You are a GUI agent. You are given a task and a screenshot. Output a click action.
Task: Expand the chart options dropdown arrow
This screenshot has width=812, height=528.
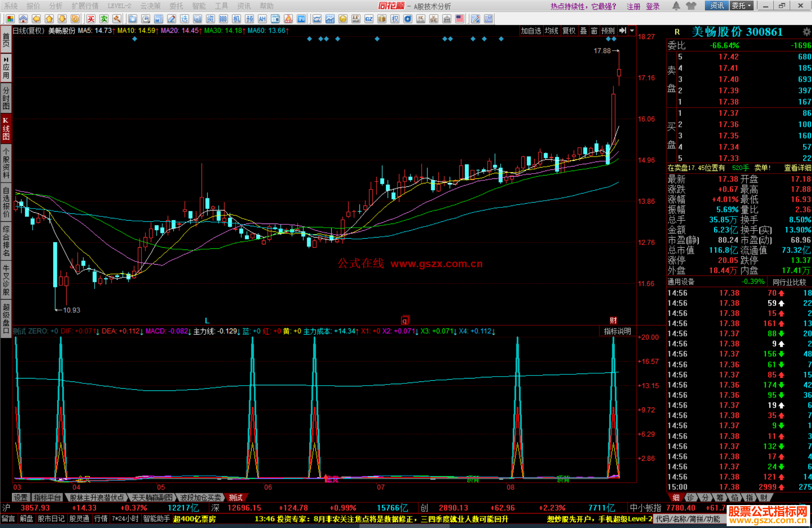click(x=632, y=31)
